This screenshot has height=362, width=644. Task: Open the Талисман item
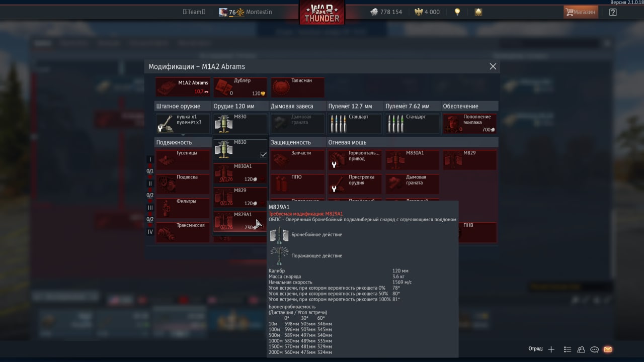[x=297, y=87]
